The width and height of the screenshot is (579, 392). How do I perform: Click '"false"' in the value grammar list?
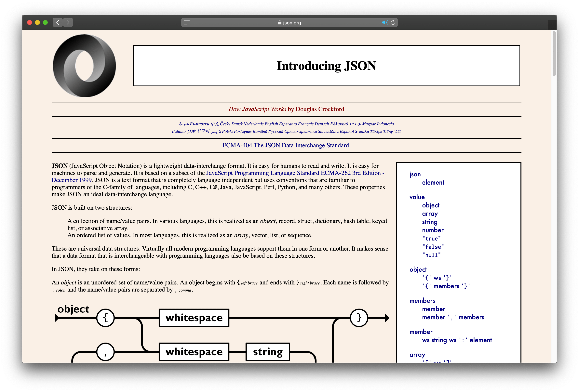(x=433, y=247)
